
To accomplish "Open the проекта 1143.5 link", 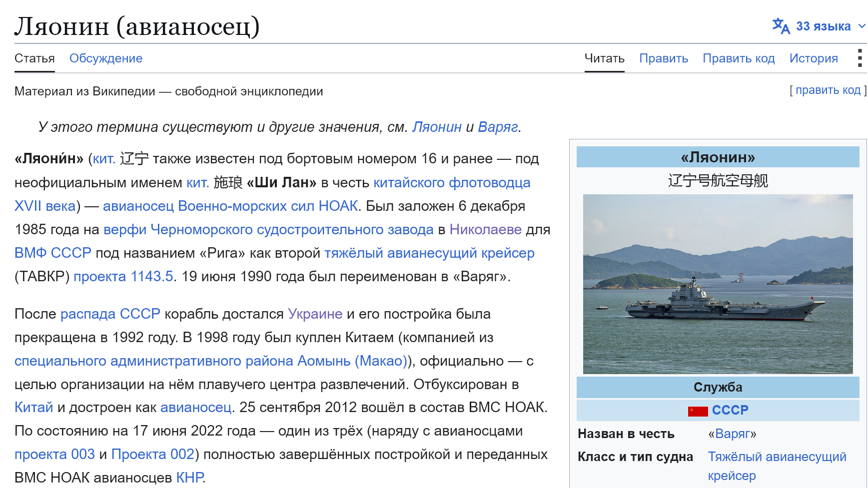I will pos(123,276).
